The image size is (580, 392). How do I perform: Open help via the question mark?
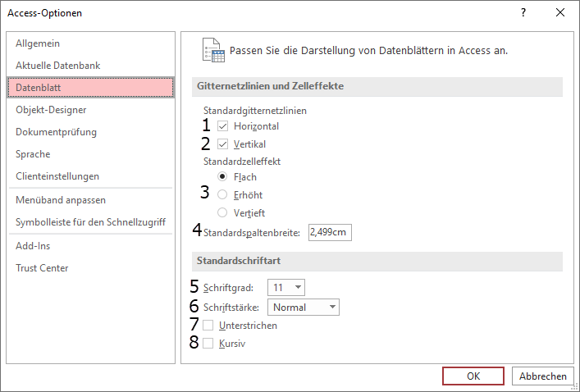(523, 12)
